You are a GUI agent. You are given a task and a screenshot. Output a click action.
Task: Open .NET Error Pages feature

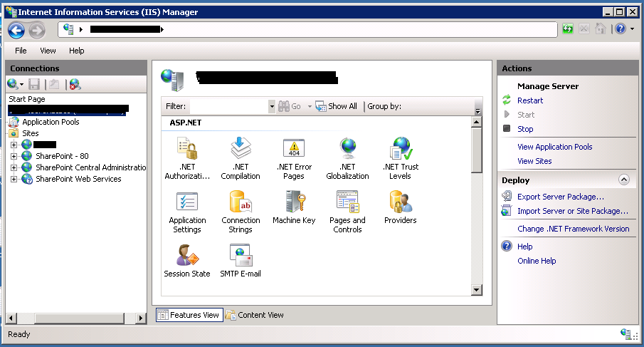point(294,159)
